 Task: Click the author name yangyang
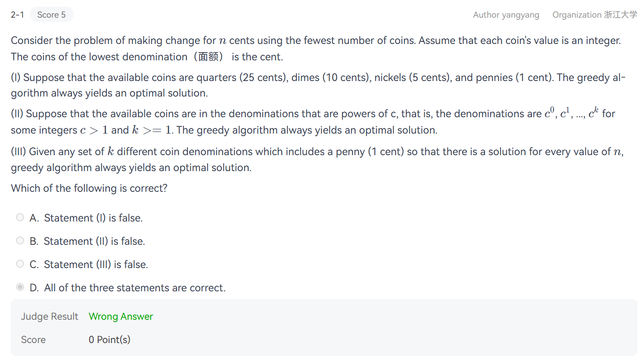pyautogui.click(x=506, y=15)
